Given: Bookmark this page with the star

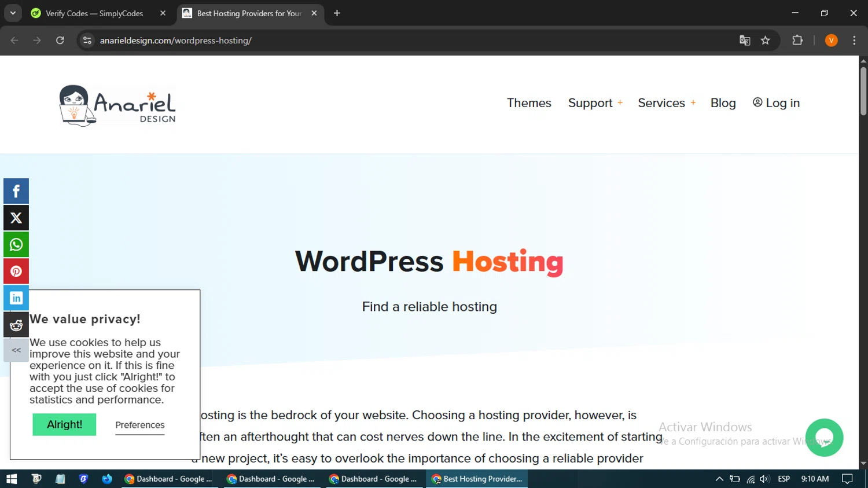Looking at the screenshot, I should coord(766,41).
